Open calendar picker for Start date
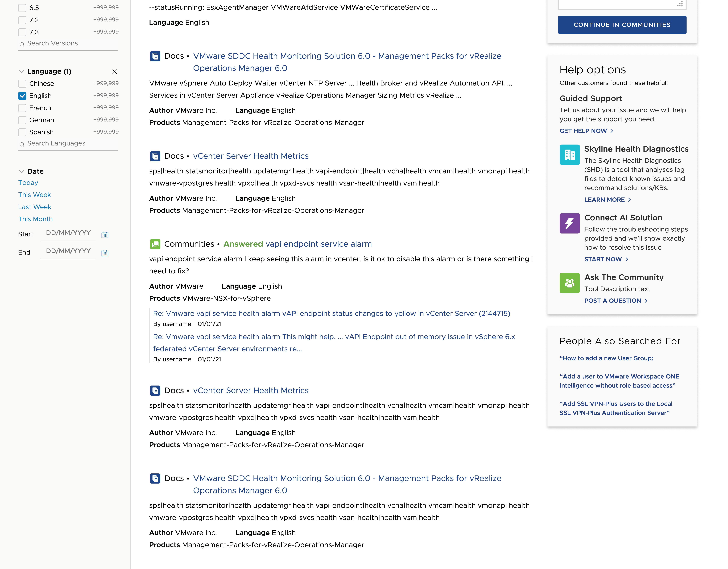Image resolution: width=728 pixels, height=569 pixels. tap(105, 235)
